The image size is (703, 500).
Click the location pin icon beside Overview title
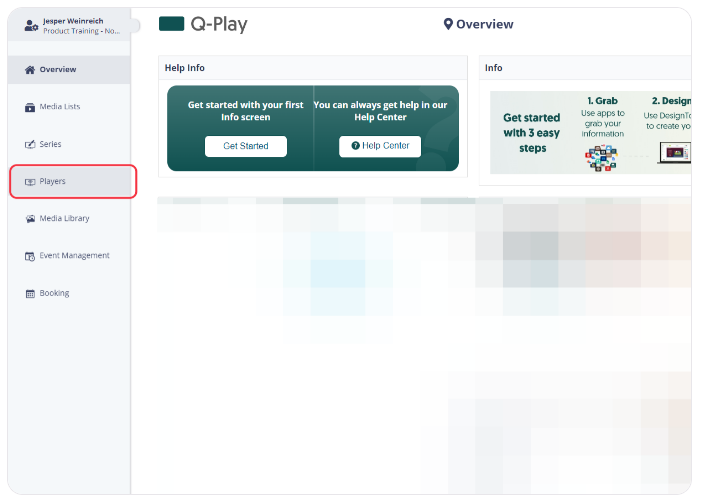[x=448, y=24]
